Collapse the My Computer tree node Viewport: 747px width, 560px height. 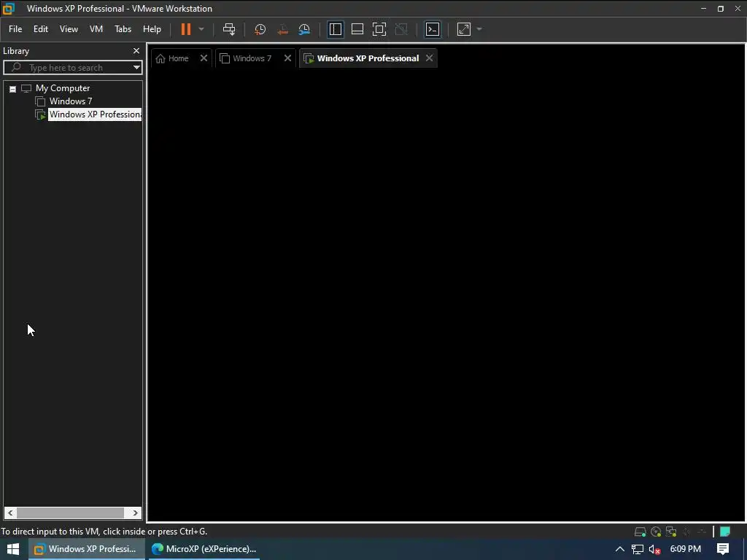[13, 88]
